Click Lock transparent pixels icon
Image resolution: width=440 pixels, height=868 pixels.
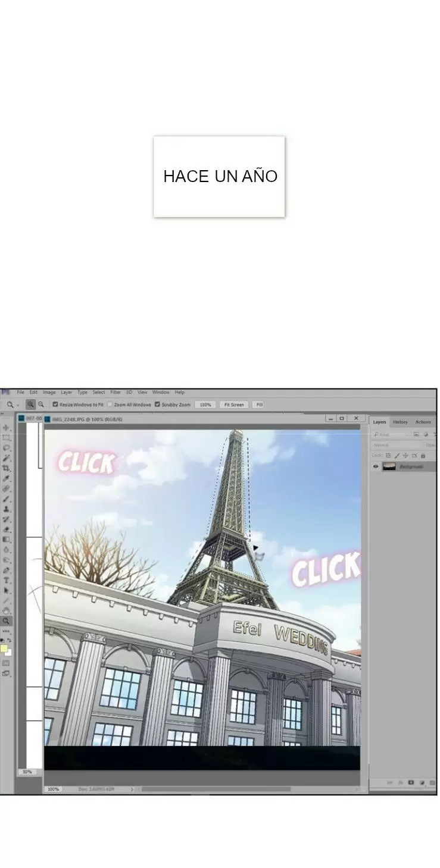pos(388,456)
